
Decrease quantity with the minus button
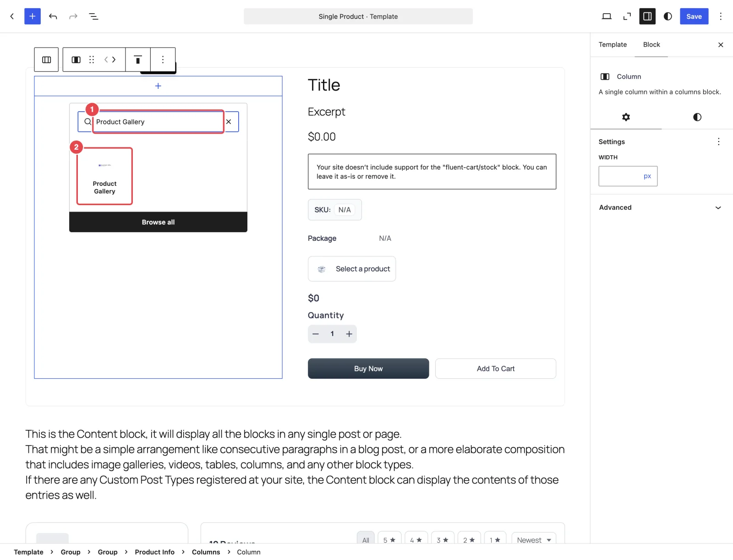coord(316,334)
